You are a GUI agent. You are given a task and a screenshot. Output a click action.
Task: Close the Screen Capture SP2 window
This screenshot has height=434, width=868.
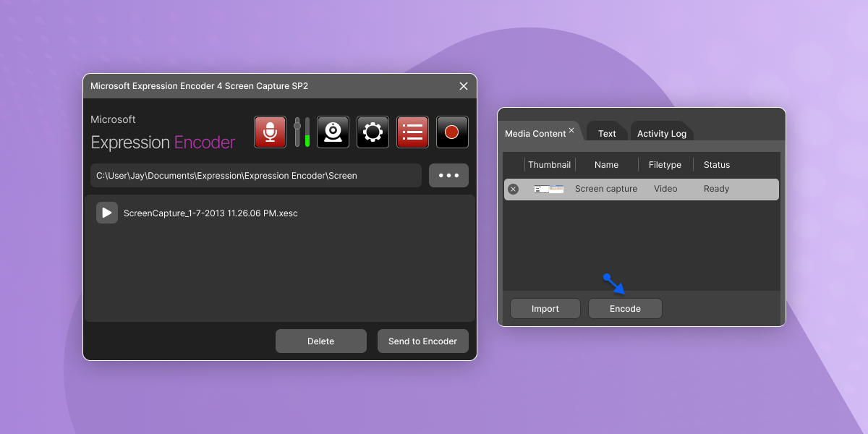tap(464, 86)
